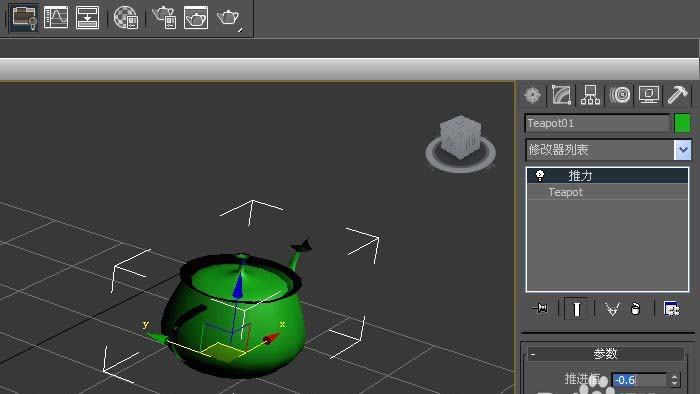Open the green object color swatch
The height and width of the screenshot is (394, 700).
point(682,123)
